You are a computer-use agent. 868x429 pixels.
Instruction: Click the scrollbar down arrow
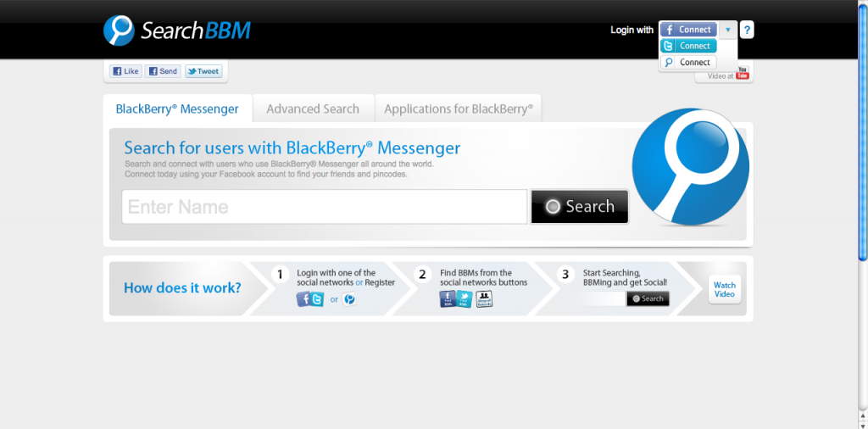click(x=862, y=425)
